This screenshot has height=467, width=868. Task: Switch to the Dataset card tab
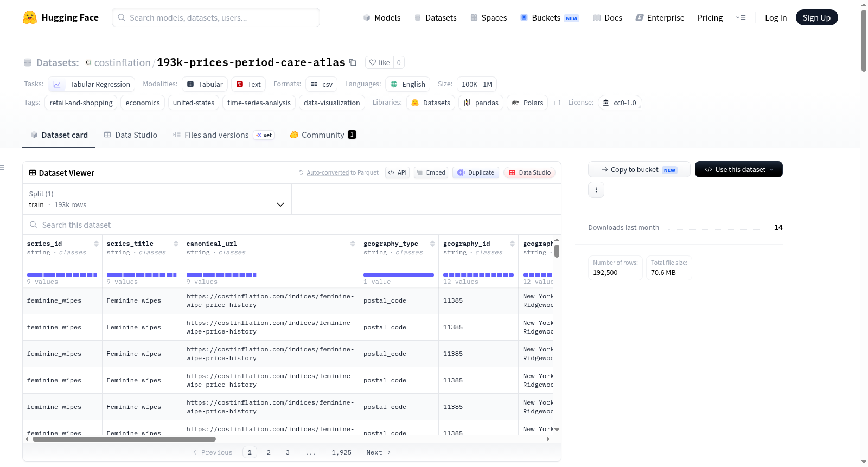59,135
